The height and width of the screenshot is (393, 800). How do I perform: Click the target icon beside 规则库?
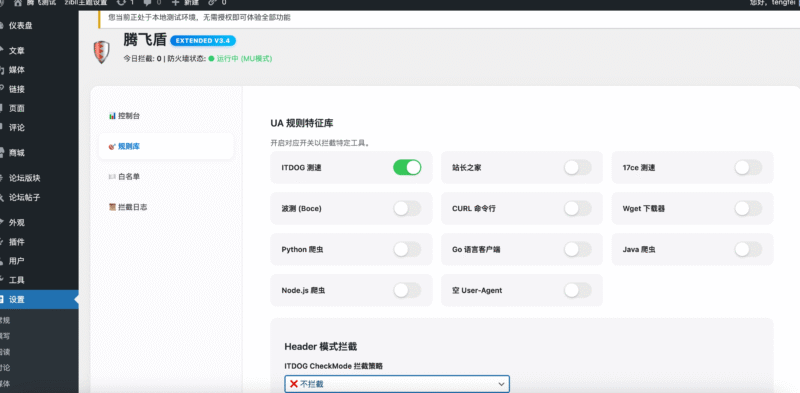[112, 146]
